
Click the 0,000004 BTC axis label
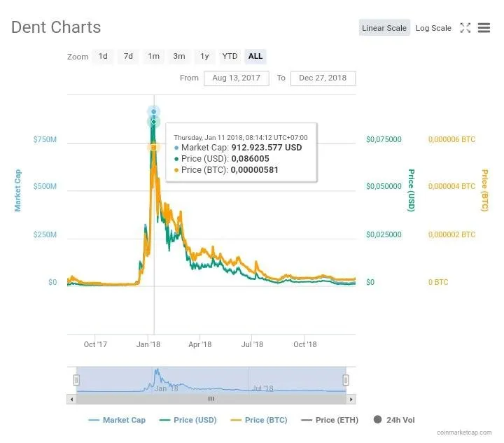pyautogui.click(x=451, y=186)
